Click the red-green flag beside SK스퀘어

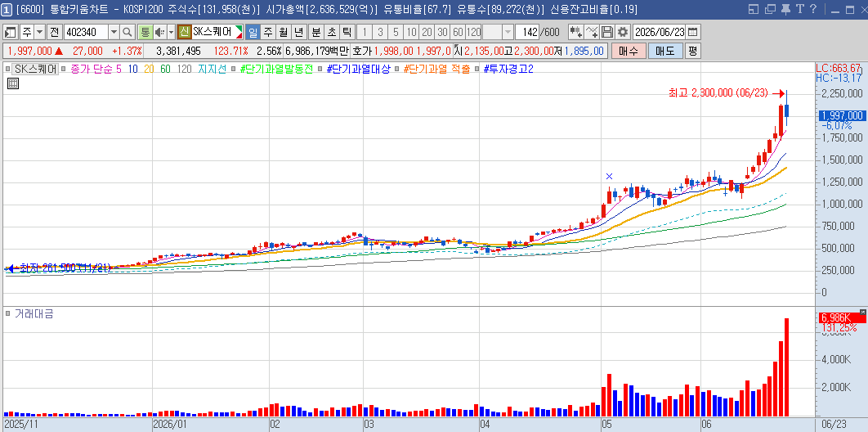pyautogui.click(x=239, y=32)
